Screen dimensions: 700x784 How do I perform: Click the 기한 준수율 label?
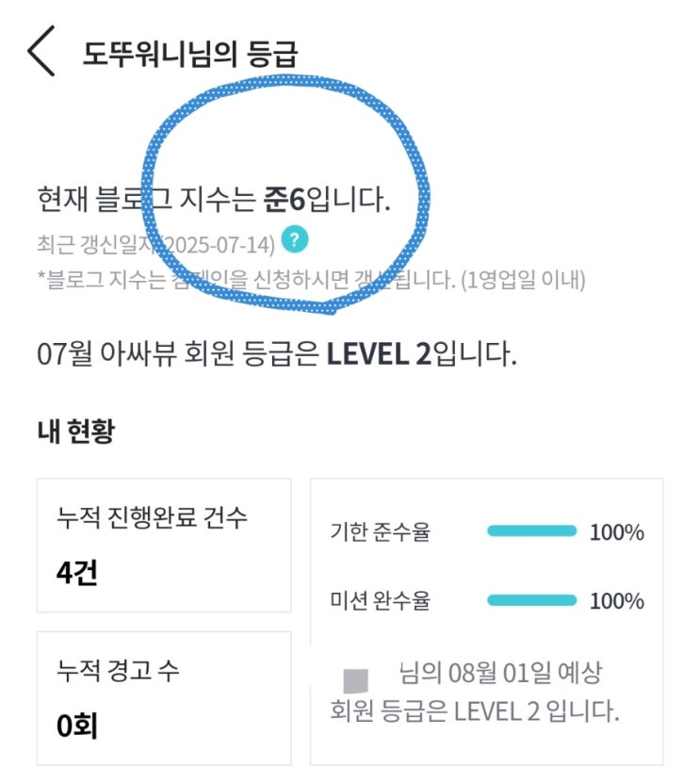point(380,532)
